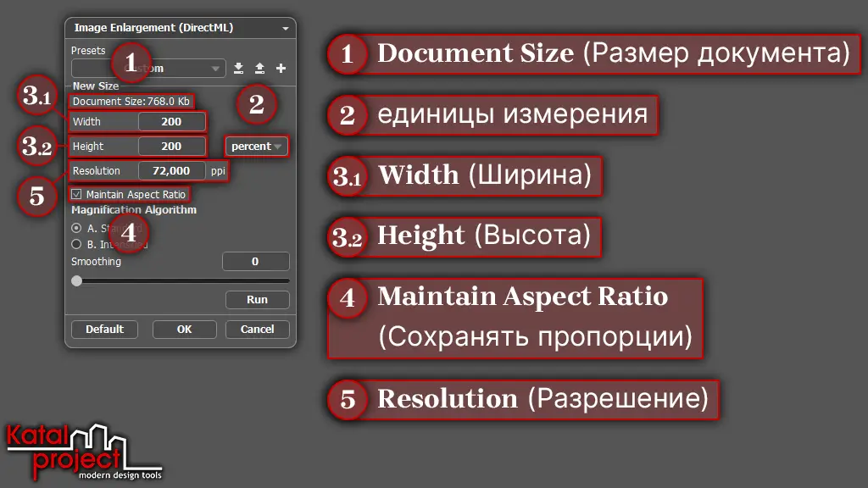Screen dimensions: 868x488
Task: Click the plus icon to add preset
Action: pos(281,69)
